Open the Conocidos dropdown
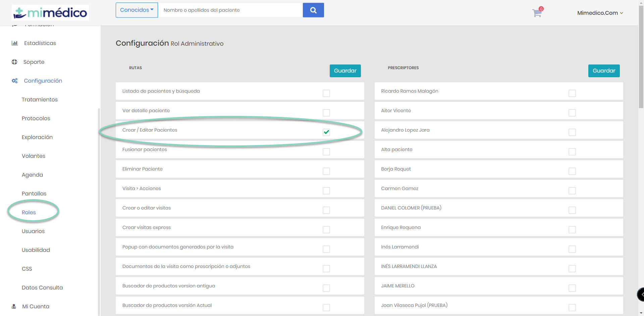The height and width of the screenshot is (316, 644). point(137,10)
